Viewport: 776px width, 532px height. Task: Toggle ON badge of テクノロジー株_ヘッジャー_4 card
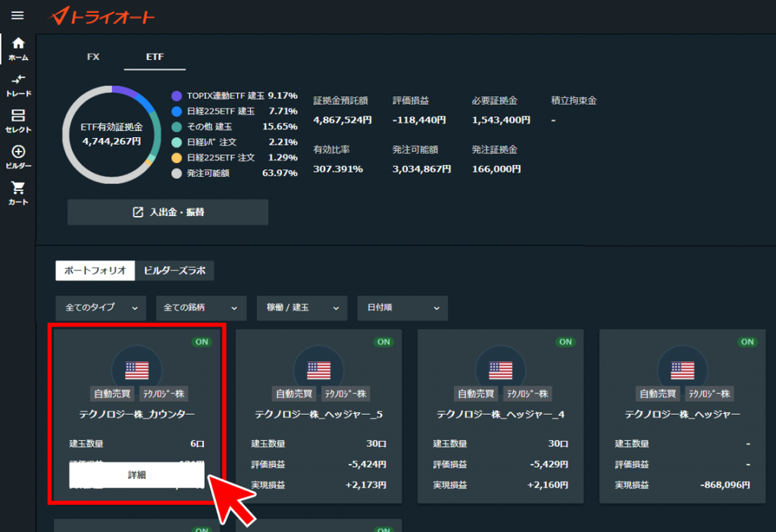tap(565, 342)
